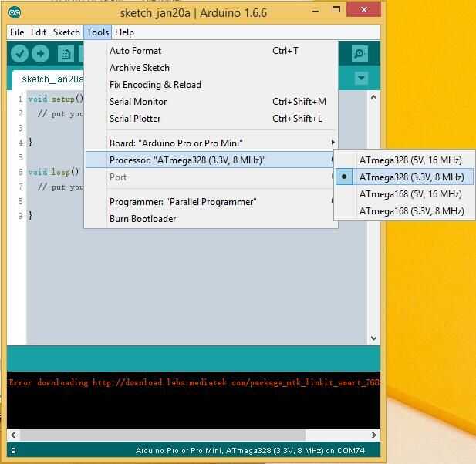The image size is (476, 464).
Task: Click Burn Bootloader menu entry
Action: tap(211, 219)
